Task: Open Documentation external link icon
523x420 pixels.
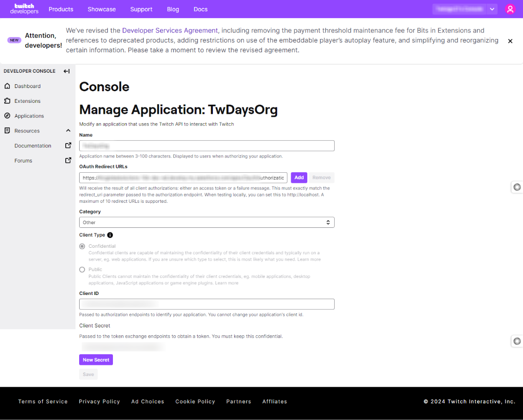Action: [x=68, y=145]
